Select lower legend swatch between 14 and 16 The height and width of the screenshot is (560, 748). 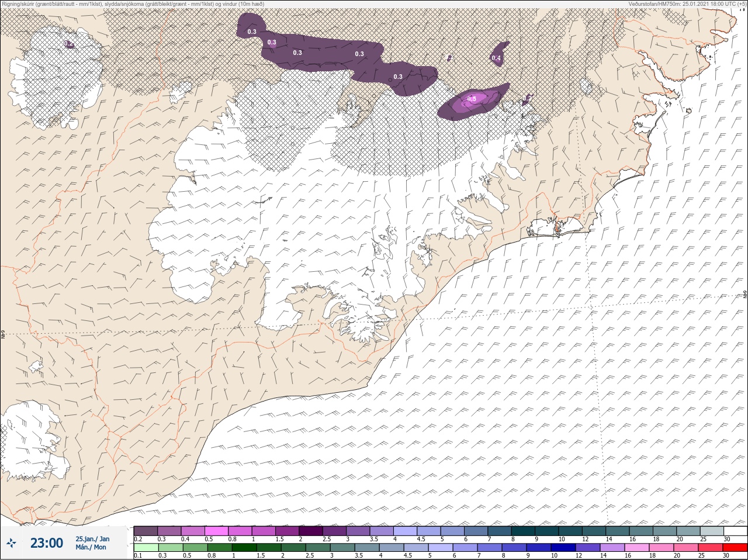[x=612, y=548]
